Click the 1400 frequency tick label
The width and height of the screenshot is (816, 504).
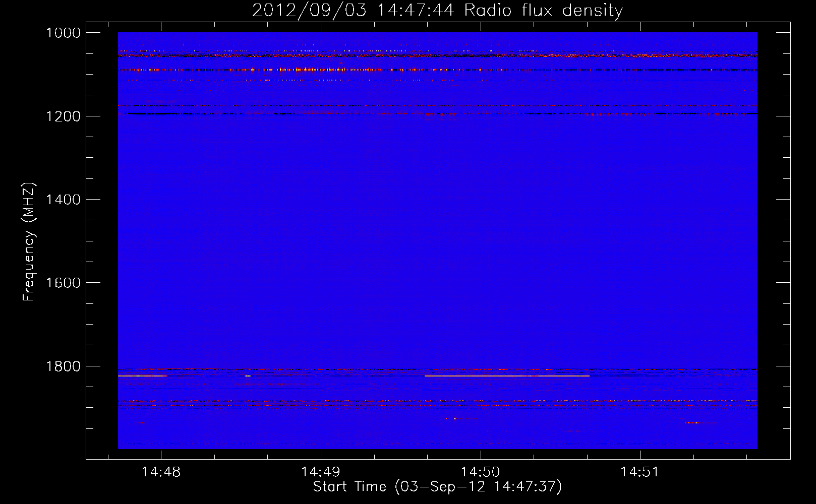point(64,200)
